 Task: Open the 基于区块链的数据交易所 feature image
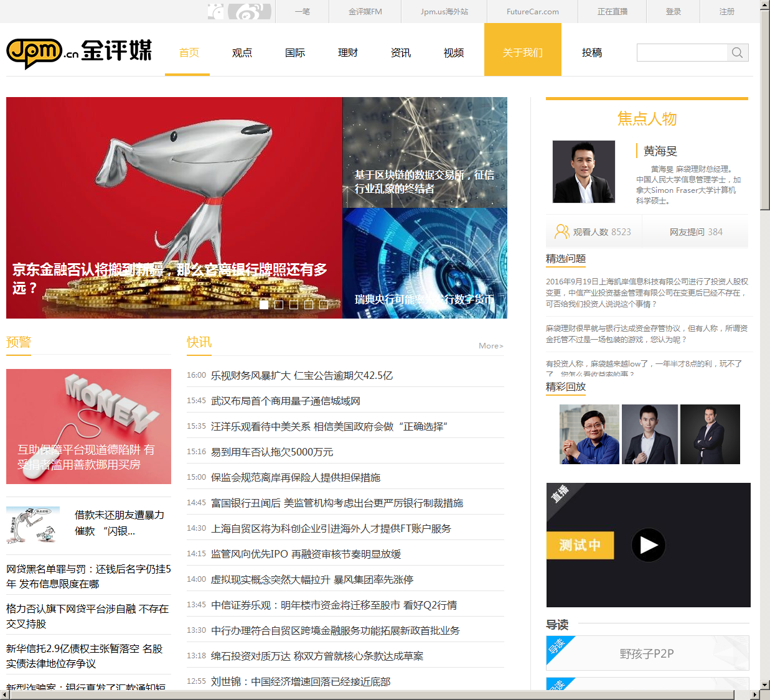pyautogui.click(x=425, y=152)
